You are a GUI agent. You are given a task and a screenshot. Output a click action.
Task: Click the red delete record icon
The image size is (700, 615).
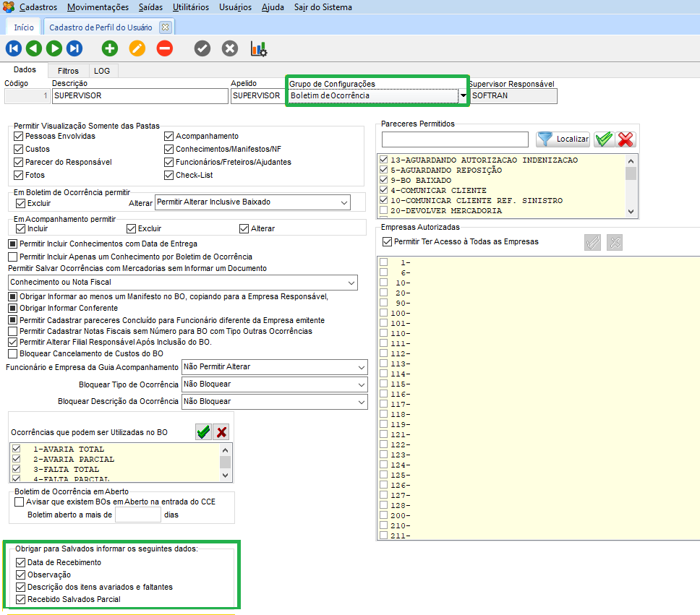[x=165, y=48]
